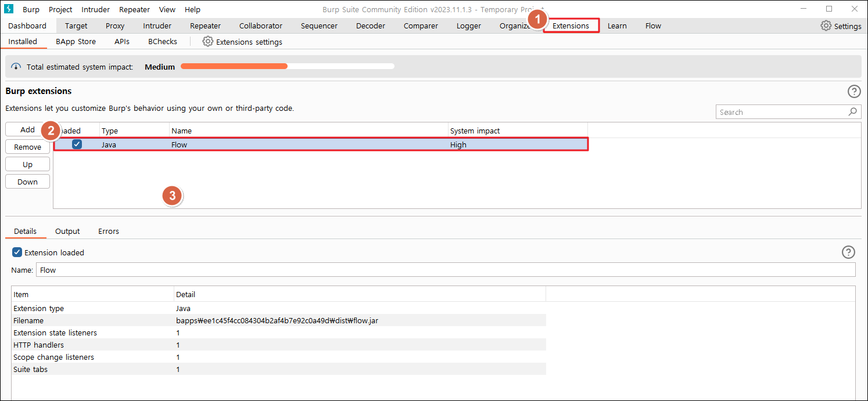Switch to the Proxy tab
This screenshot has height=401, width=868.
point(115,26)
